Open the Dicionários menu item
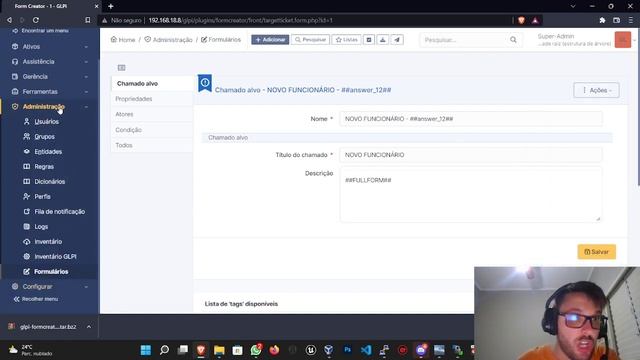Screen dimensions: 640x360 pos(49,182)
